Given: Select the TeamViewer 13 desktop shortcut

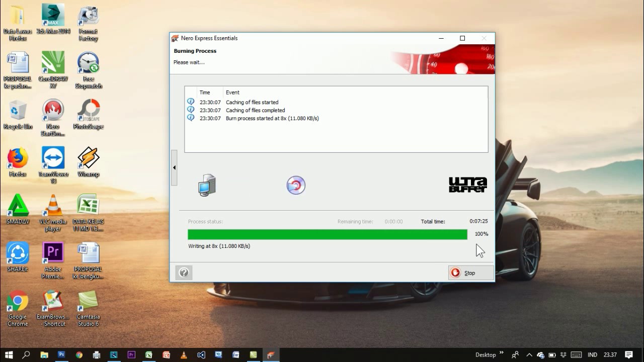Looking at the screenshot, I should click(53, 165).
